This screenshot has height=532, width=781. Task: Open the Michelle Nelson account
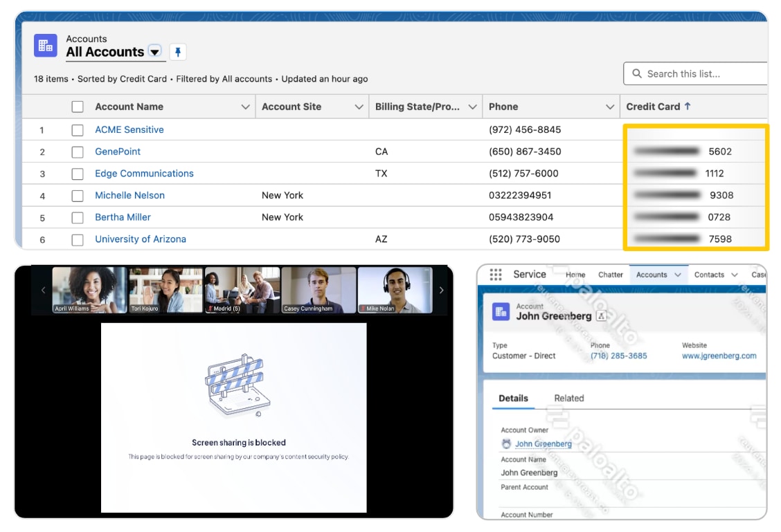pyautogui.click(x=129, y=195)
